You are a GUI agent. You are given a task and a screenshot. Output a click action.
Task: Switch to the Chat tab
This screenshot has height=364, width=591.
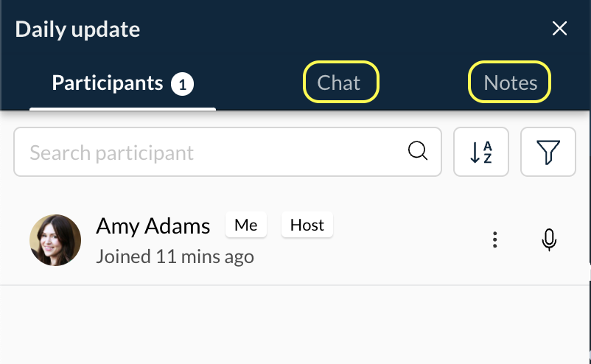point(340,83)
